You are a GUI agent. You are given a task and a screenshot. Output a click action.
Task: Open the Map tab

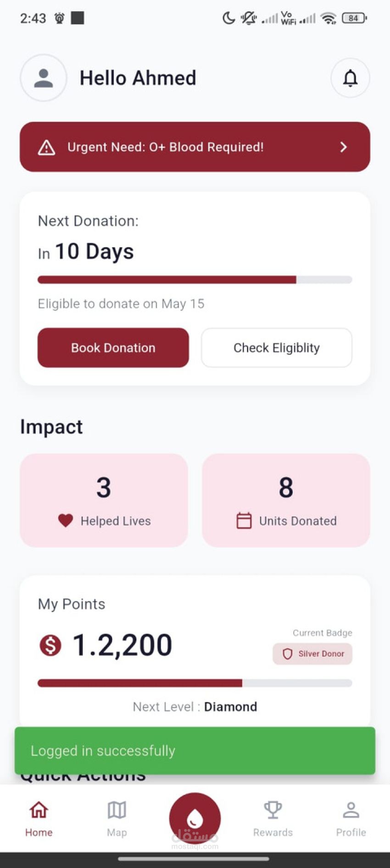[x=117, y=818]
